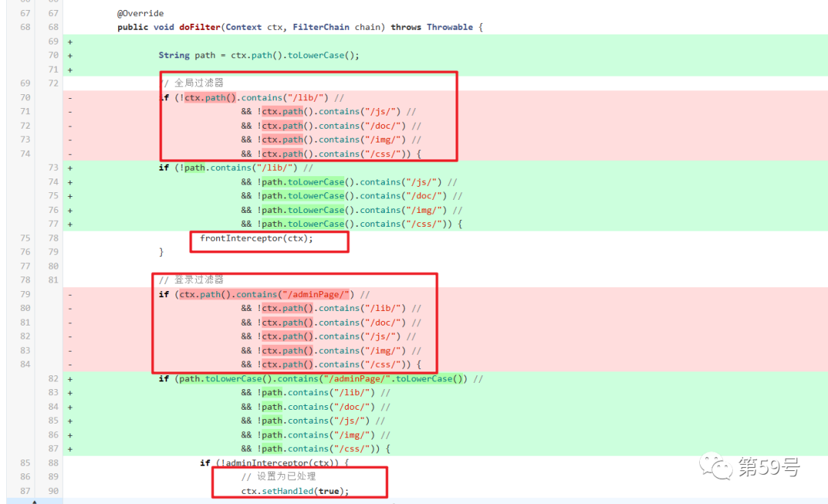828x504 pixels.
Task: Click the '// 登录过滤器' comment line
Action: 192,280
